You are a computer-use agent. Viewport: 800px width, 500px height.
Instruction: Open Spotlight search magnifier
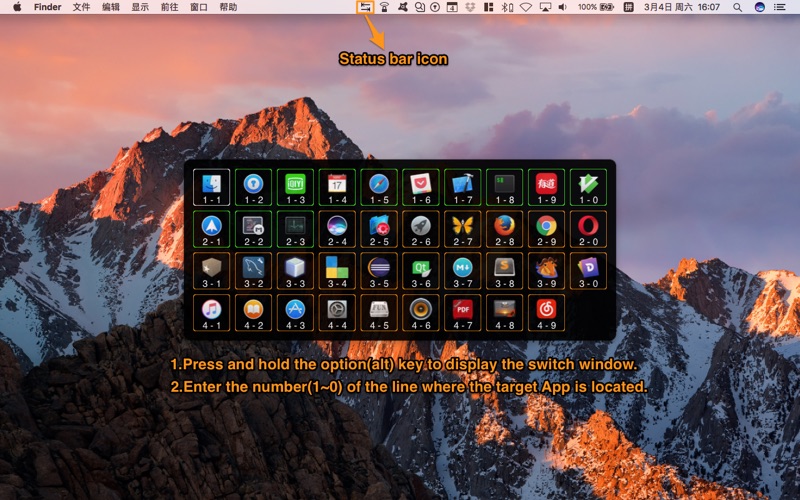tap(737, 7)
